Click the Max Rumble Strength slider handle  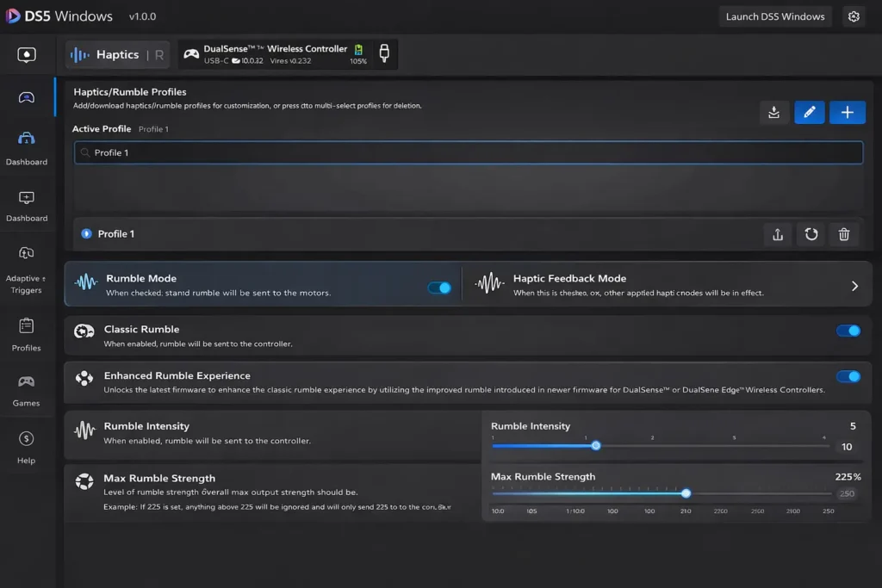[x=686, y=493]
